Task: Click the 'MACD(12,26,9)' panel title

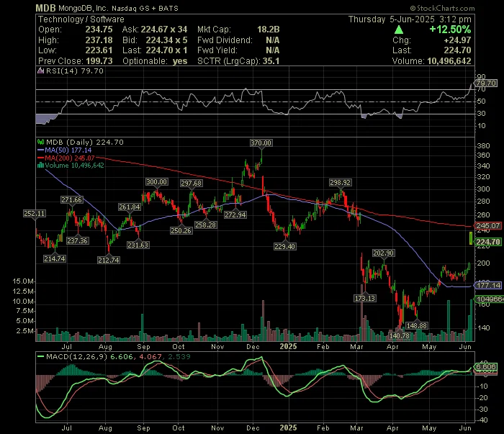Action: point(76,356)
